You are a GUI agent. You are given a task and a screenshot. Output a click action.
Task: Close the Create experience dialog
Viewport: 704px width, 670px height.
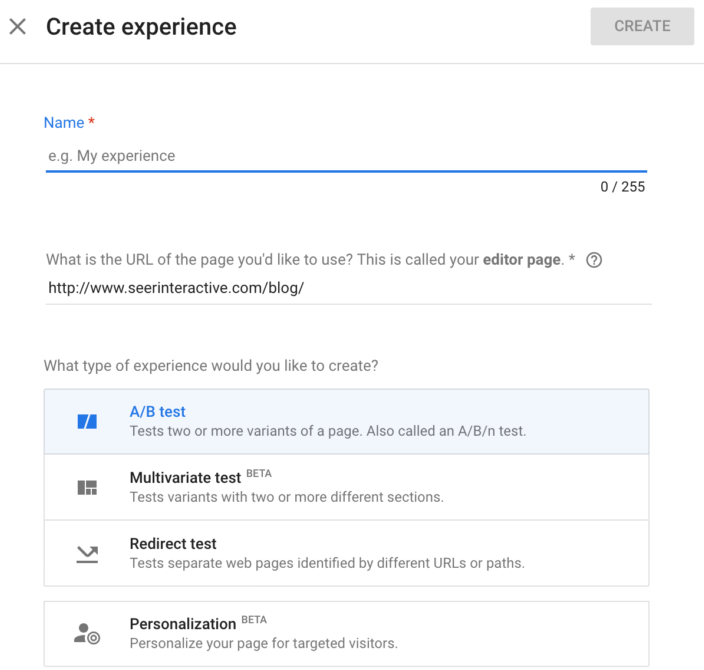point(17,27)
